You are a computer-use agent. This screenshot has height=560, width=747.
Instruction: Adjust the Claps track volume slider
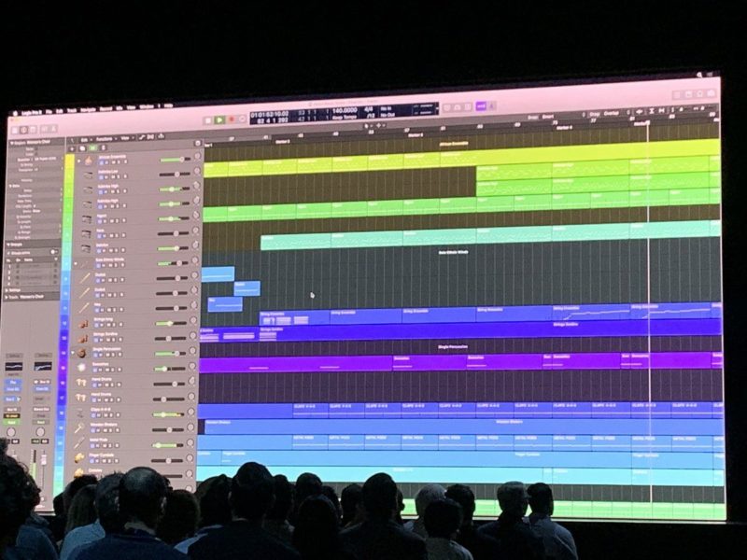pyautogui.click(x=168, y=414)
